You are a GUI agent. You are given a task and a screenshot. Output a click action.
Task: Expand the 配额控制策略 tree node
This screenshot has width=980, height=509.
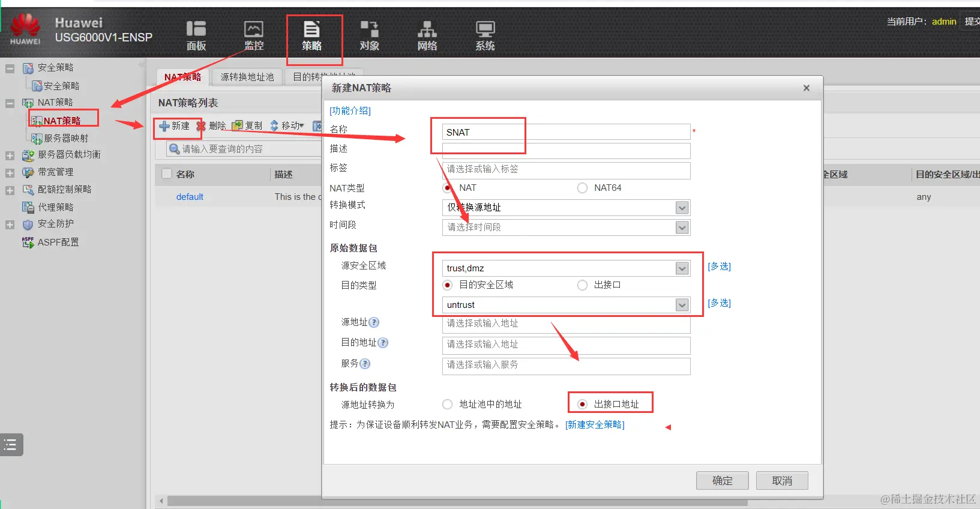coord(10,190)
